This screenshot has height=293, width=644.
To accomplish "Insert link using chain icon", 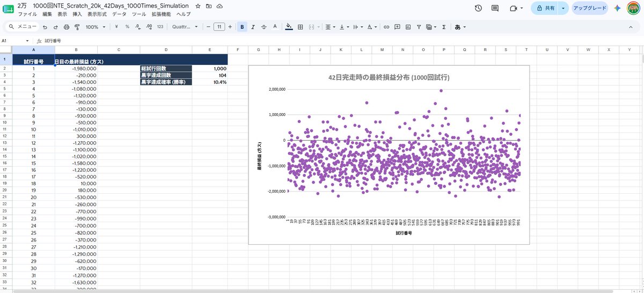I will pyautogui.click(x=386, y=26).
